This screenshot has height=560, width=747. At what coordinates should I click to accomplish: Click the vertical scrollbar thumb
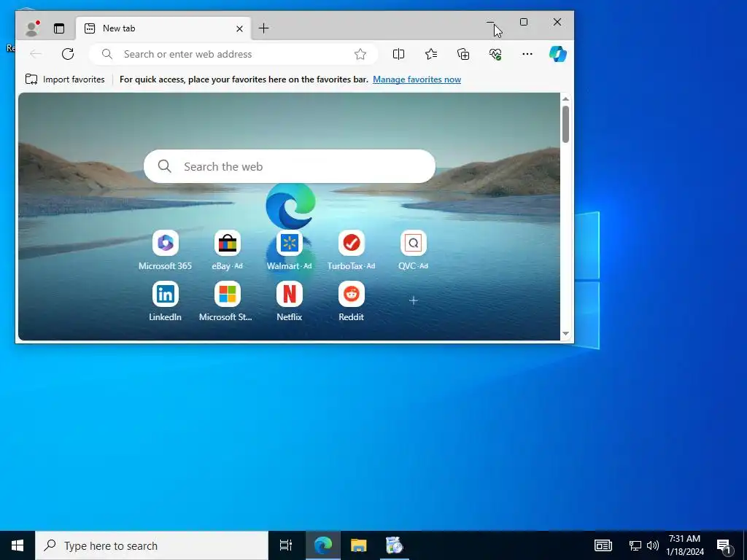(565, 124)
